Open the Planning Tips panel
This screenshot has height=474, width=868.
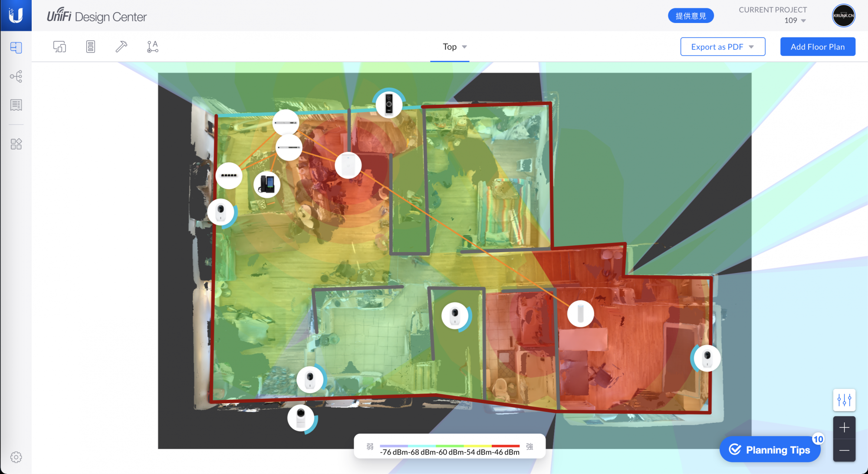click(x=770, y=450)
